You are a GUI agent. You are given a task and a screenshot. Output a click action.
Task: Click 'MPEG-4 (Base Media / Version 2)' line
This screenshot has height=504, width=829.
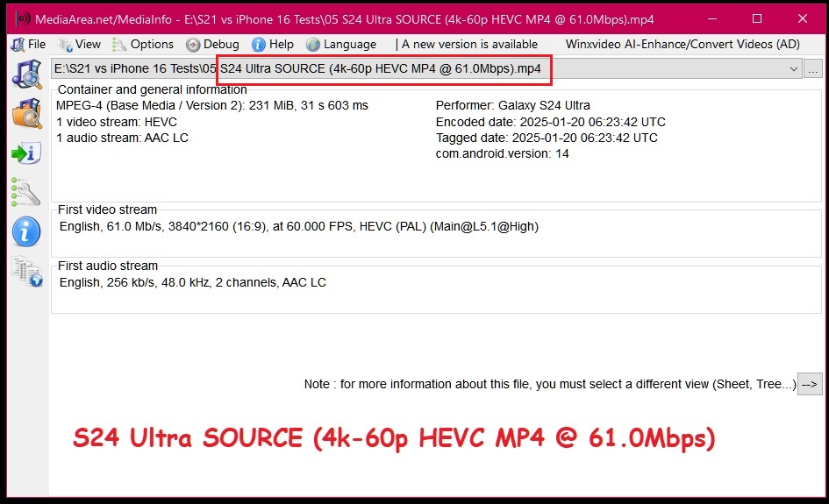click(x=212, y=105)
